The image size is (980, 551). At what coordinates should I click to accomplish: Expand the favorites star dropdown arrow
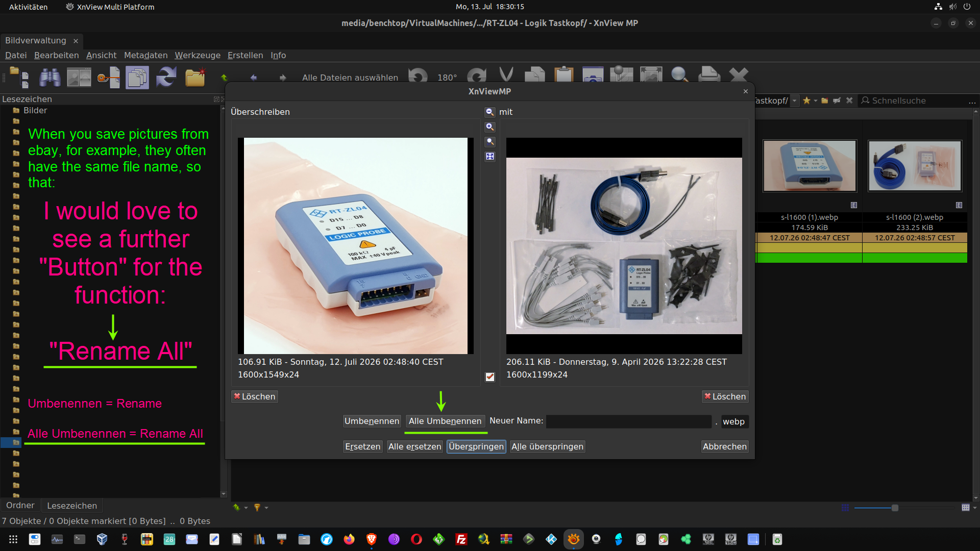point(816,101)
